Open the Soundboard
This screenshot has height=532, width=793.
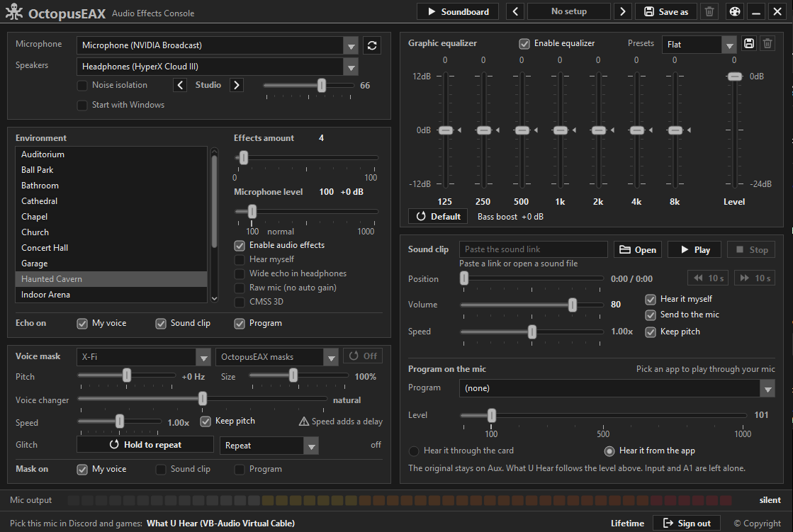tap(458, 11)
